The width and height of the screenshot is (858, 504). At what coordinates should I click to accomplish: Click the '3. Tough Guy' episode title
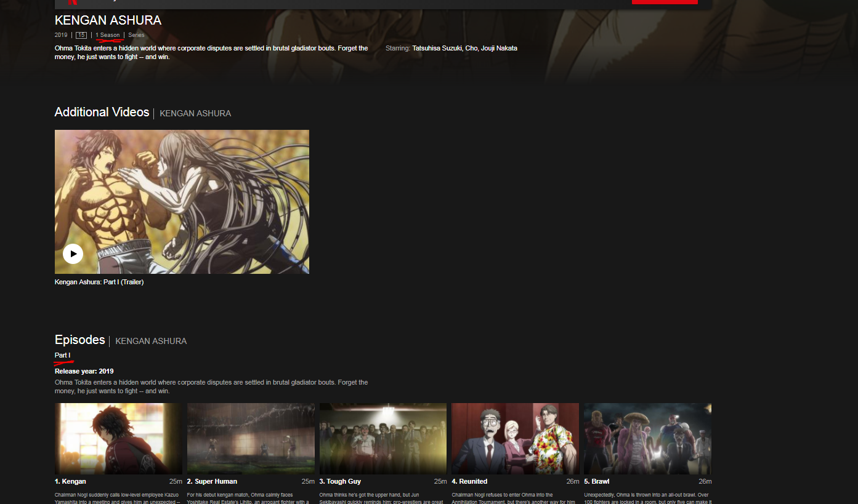340,481
